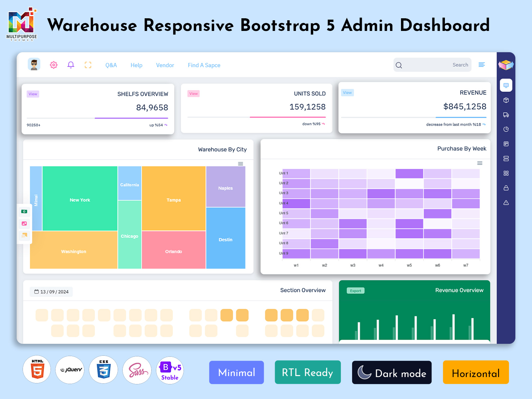The image size is (532, 399).
Task: Select the pink image icon on the left
Action: pos(24,224)
